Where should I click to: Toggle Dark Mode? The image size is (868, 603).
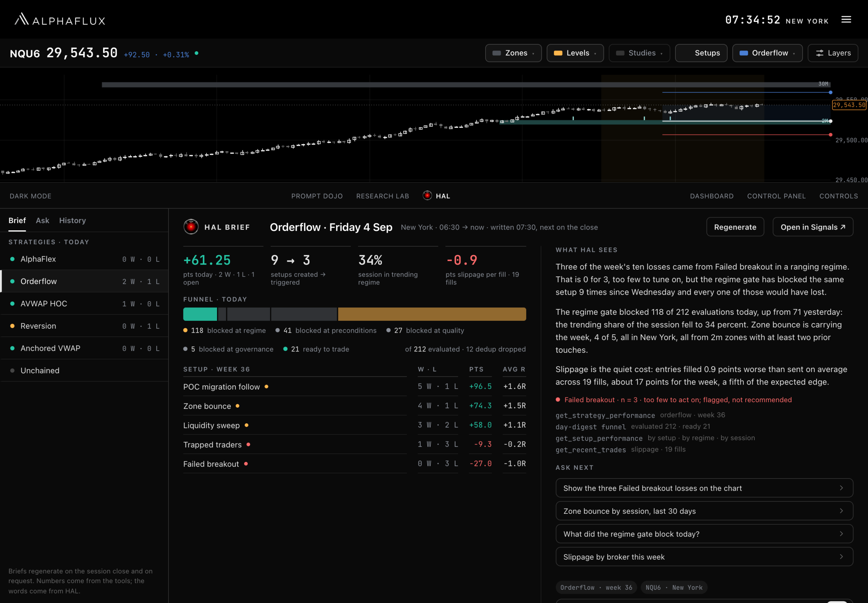coord(31,196)
